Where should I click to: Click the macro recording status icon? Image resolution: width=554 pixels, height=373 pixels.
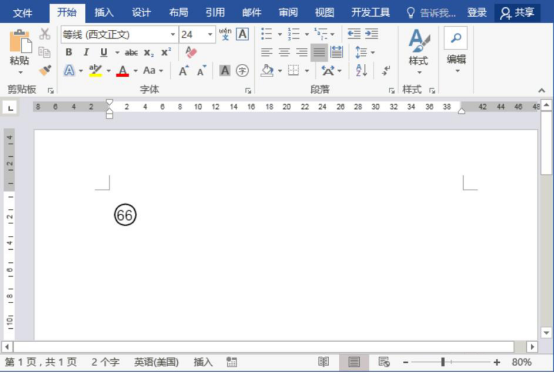coord(231,362)
